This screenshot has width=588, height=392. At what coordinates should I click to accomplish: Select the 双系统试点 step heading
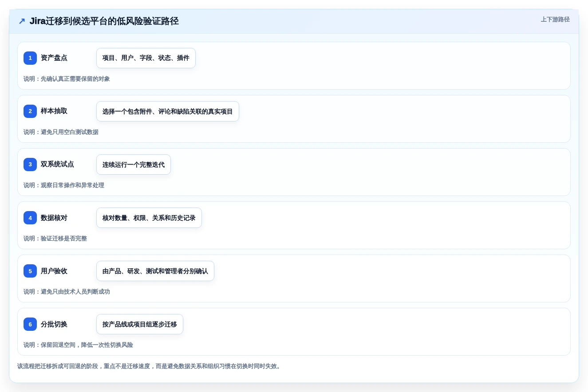[57, 165]
